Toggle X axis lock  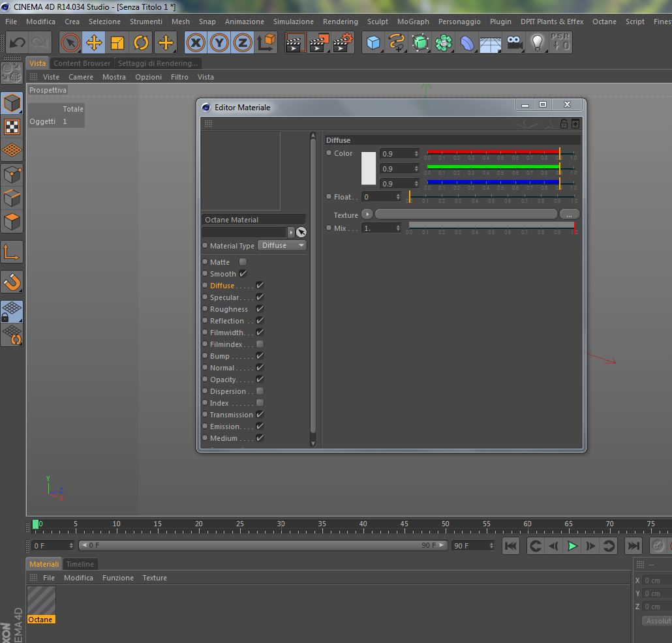click(x=196, y=43)
